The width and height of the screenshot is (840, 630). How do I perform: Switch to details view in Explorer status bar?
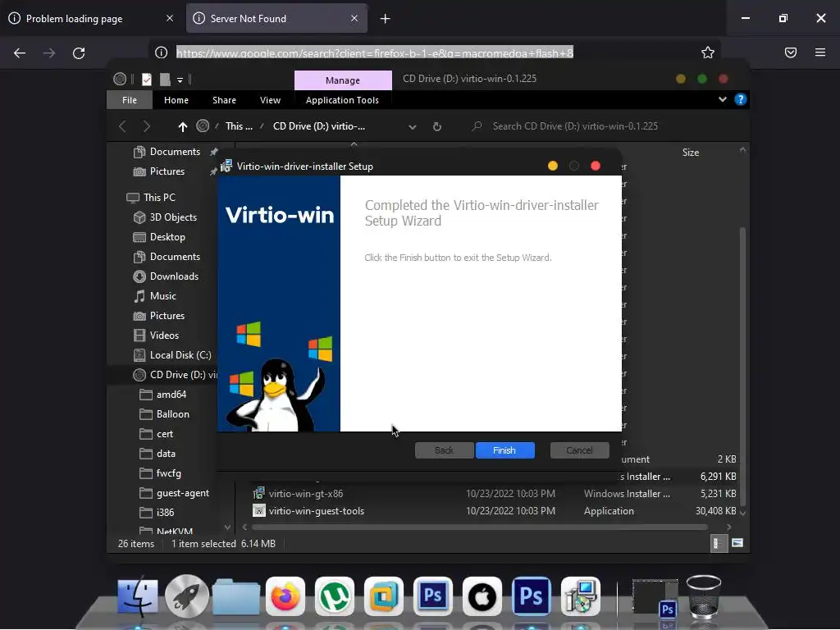point(717,543)
